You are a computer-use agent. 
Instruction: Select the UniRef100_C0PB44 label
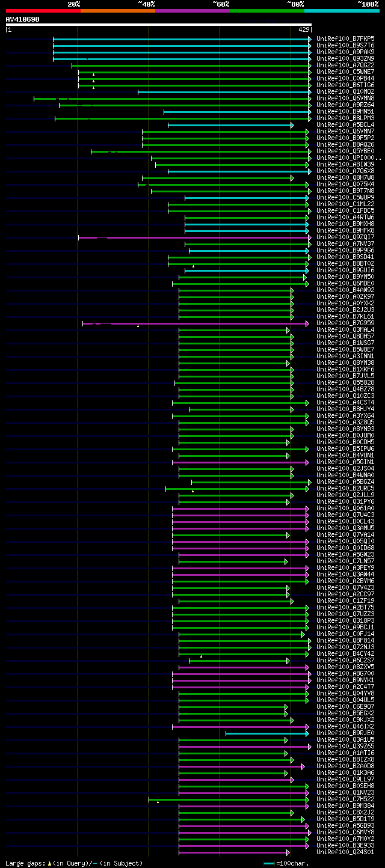pyautogui.click(x=345, y=79)
